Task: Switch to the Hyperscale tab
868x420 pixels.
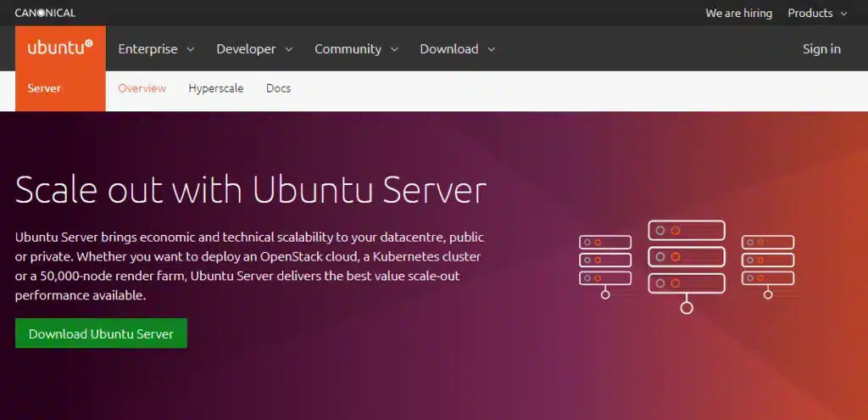Action: [x=216, y=88]
